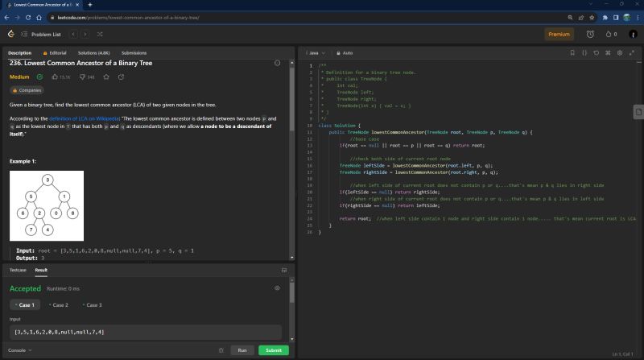The image size is (644, 360).
Task: Click the timer alarm clock icon
Action: point(590,34)
